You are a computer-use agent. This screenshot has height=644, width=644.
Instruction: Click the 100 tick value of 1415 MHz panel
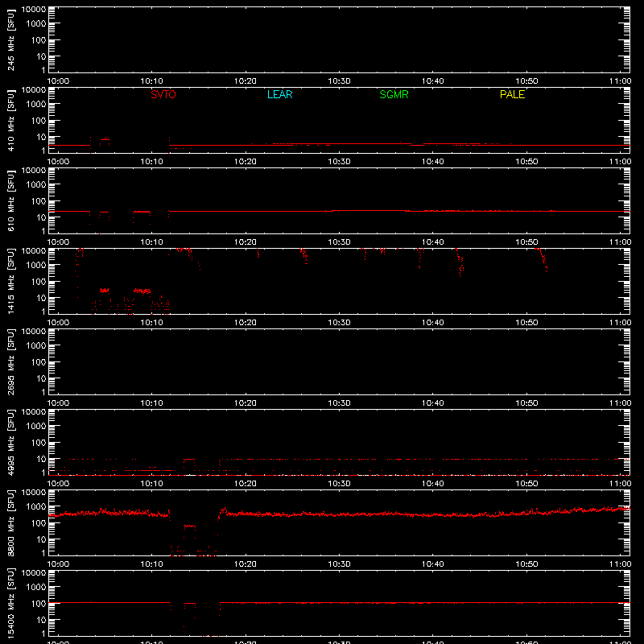(x=39, y=282)
